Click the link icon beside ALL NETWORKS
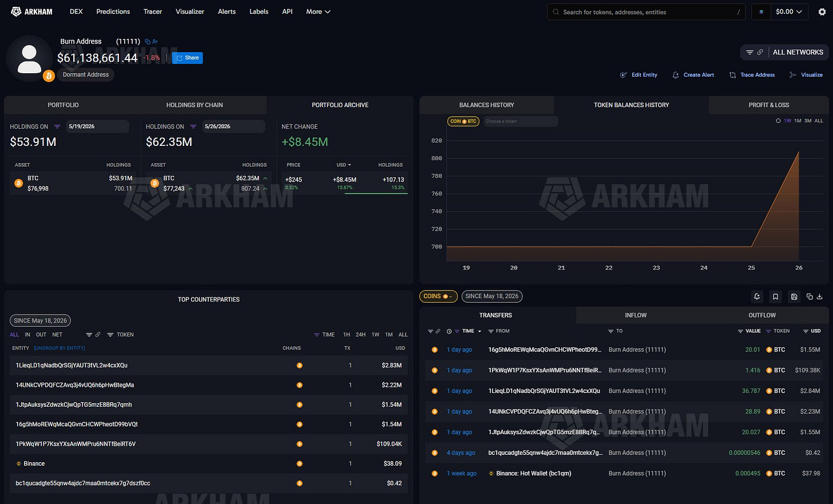 (x=760, y=52)
